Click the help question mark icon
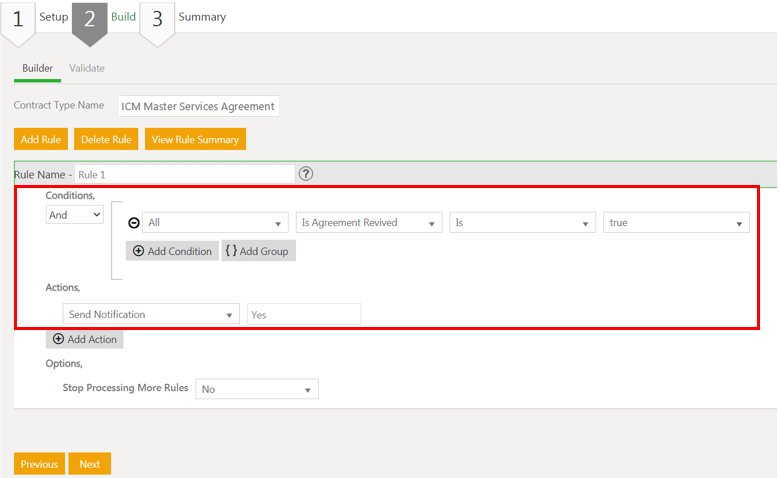The height and width of the screenshot is (478, 780). click(306, 173)
